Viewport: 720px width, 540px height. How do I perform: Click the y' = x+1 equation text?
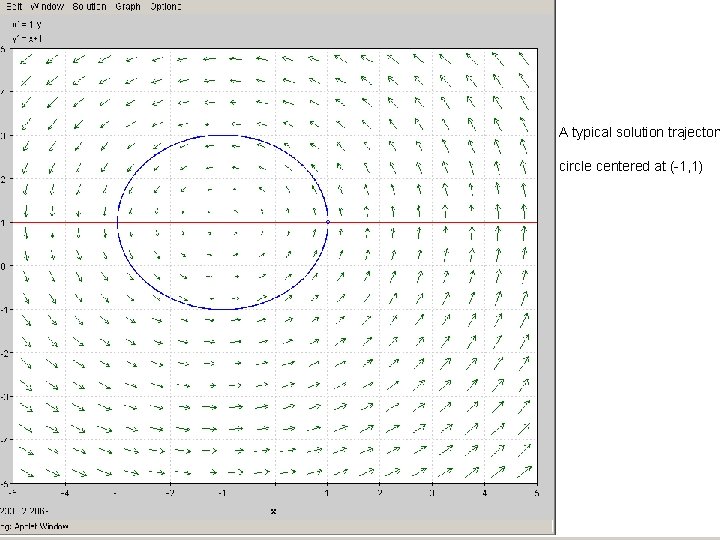[x=27, y=39]
